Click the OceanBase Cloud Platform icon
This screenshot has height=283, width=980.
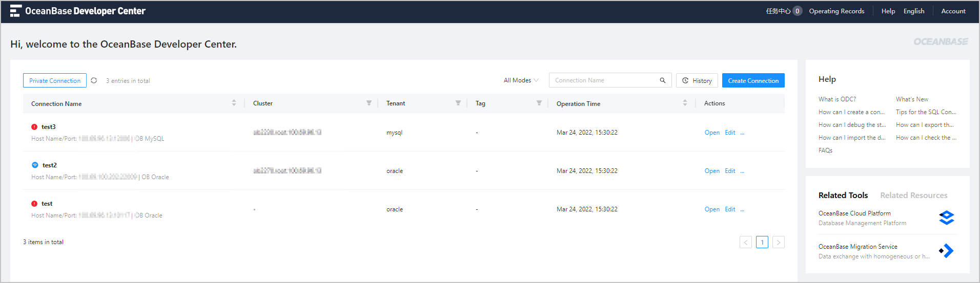pyautogui.click(x=946, y=217)
